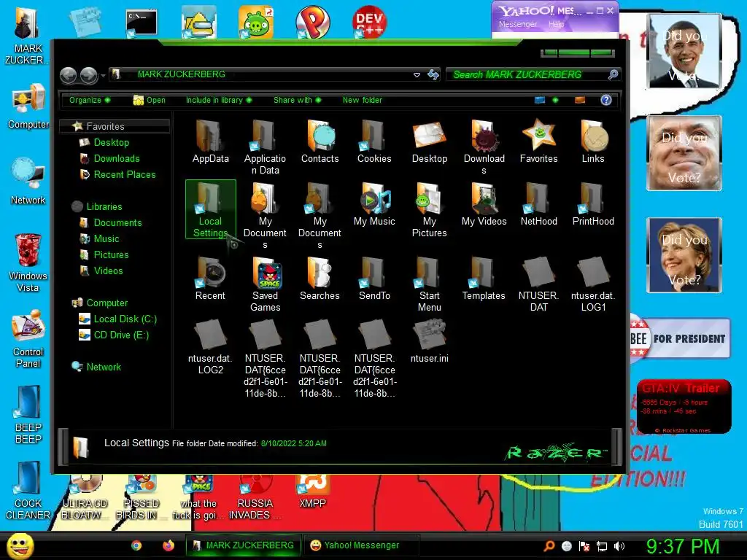Select the SendTo folder
The image size is (747, 560).
[x=374, y=279]
